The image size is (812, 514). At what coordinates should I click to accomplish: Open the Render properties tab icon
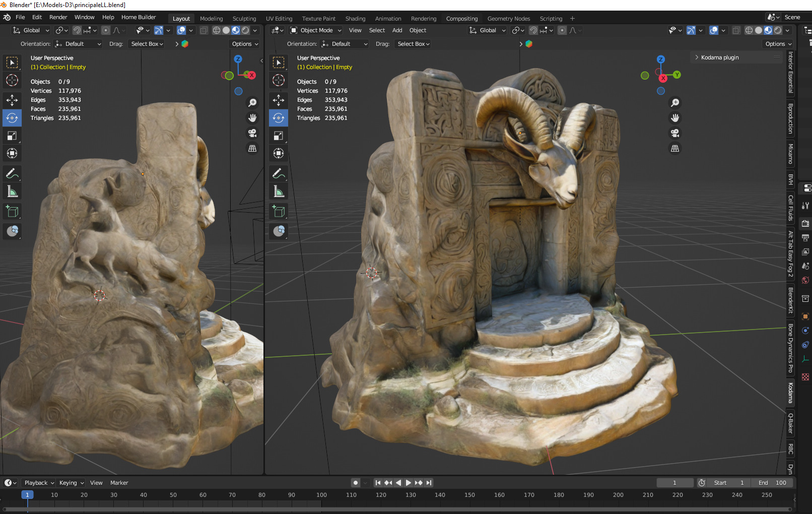pyautogui.click(x=805, y=223)
